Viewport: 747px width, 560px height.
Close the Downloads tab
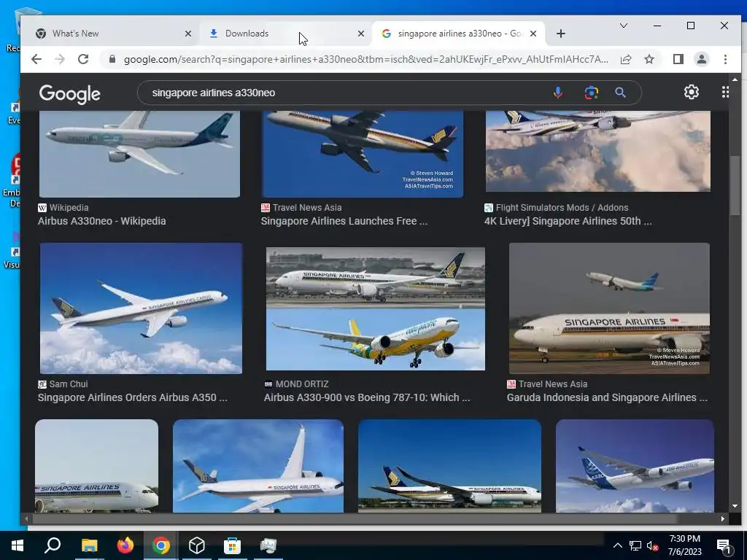tap(360, 34)
